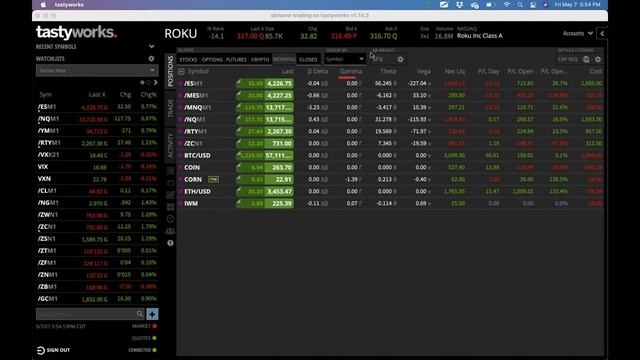Screen dimensions: 640x360
Task: Sort positions by Gamma column
Action: (350, 71)
